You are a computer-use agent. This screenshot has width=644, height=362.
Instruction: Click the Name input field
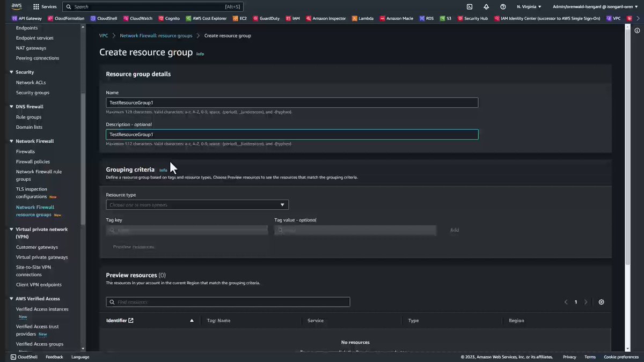[292, 102]
